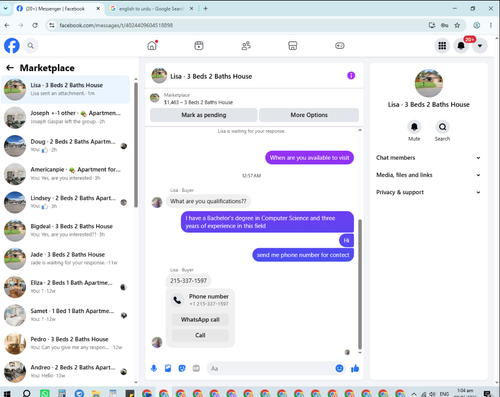Open Pedro - 3 Beds 2 Baths House chat
The image size is (500, 397).
(66, 343)
